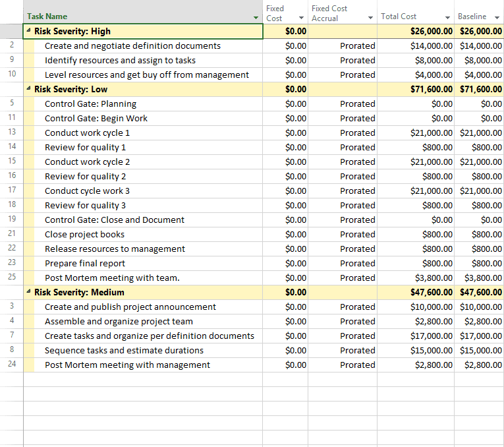Select row header number 24
The height and width of the screenshot is (447, 504).
[12, 364]
